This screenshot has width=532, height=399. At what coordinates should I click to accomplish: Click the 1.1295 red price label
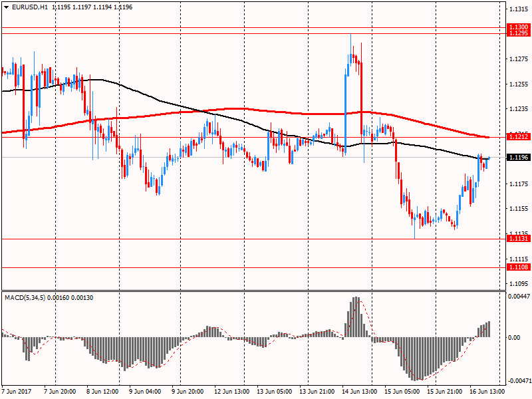point(519,33)
